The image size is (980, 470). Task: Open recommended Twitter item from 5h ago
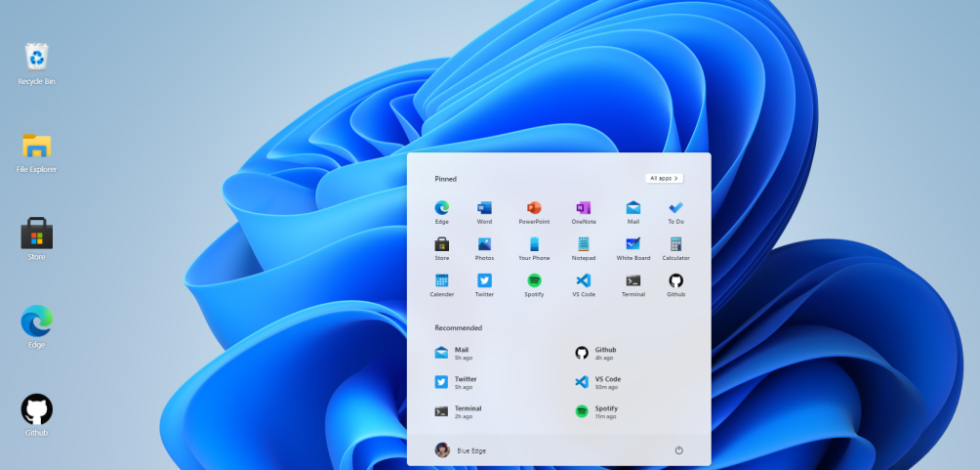coord(465,382)
